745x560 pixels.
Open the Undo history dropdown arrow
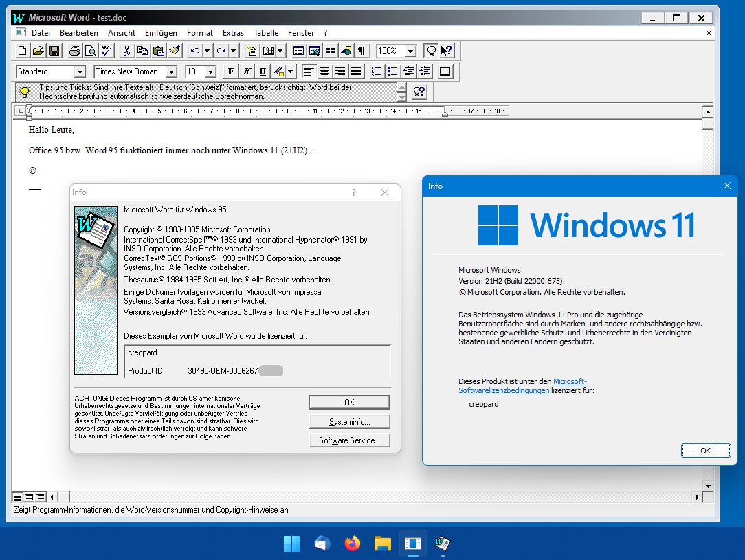207,51
